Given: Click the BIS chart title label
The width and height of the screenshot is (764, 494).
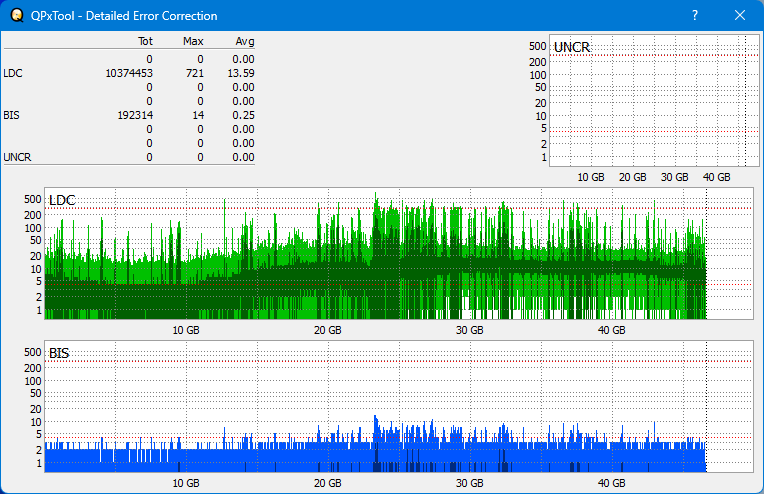Looking at the screenshot, I should click(x=59, y=353).
